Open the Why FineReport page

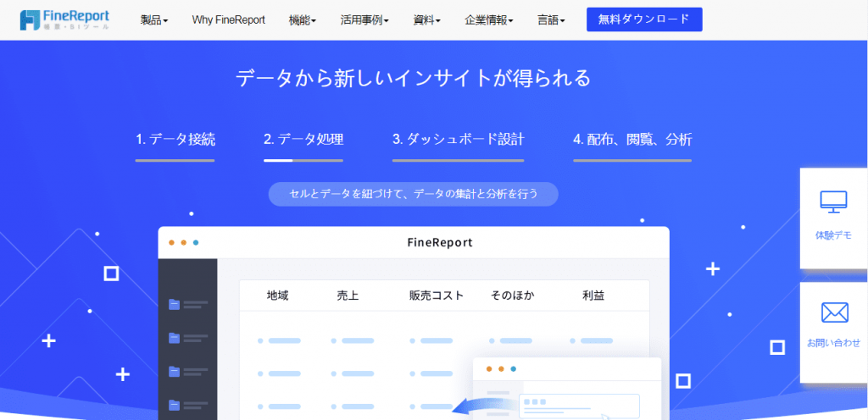(229, 19)
